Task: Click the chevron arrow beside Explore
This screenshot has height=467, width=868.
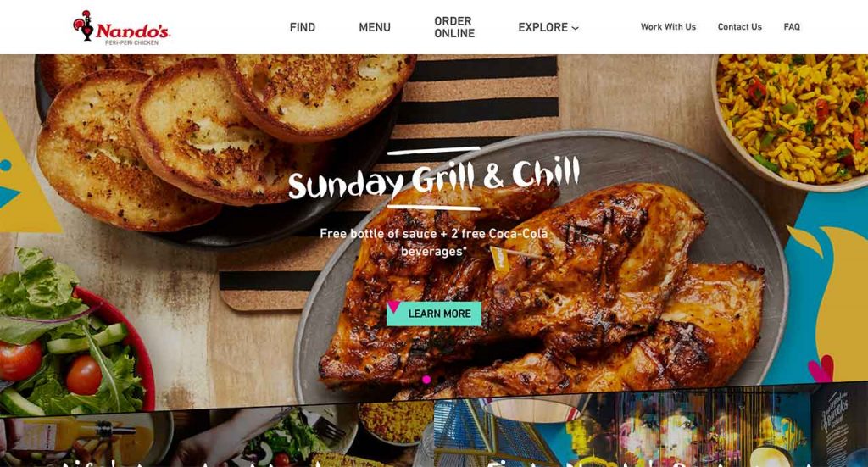Action: point(576,28)
